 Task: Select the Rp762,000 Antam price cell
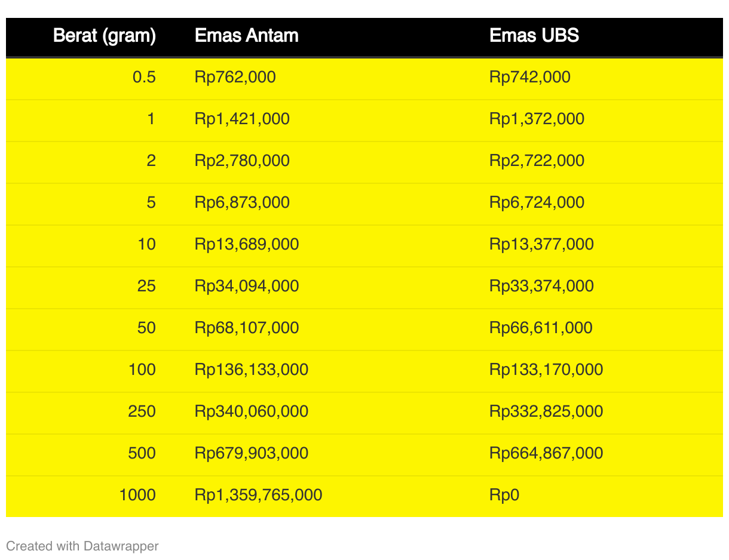coord(235,77)
